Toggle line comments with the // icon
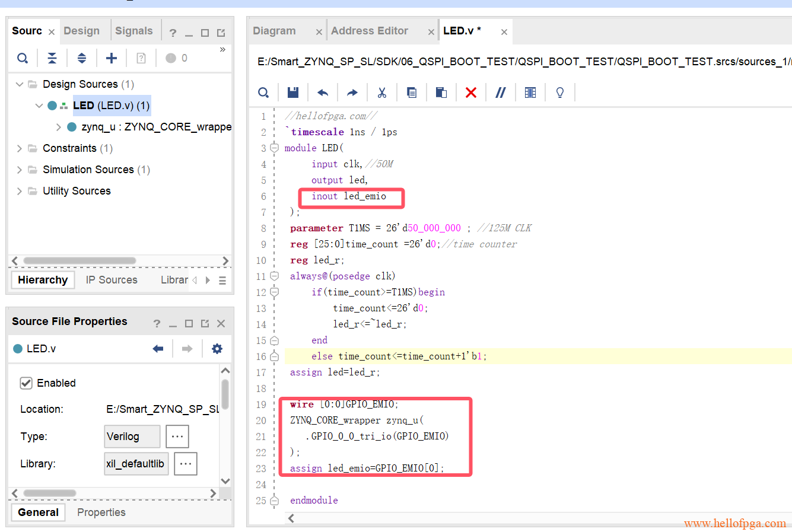The image size is (792, 532). pos(501,93)
